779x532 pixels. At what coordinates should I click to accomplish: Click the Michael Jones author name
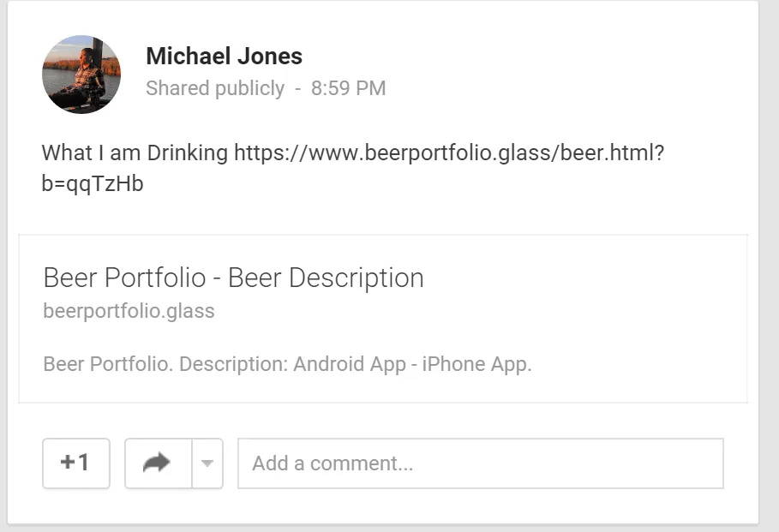[224, 56]
